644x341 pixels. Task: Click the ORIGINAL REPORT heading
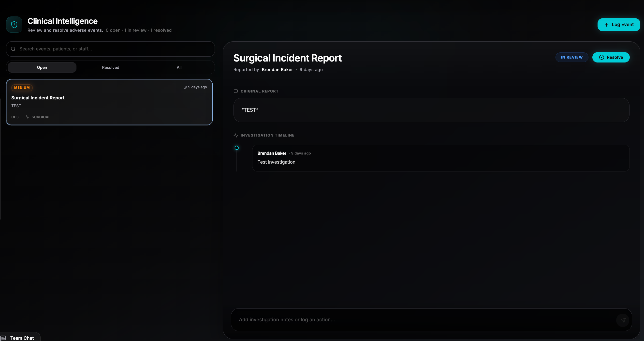pyautogui.click(x=260, y=91)
